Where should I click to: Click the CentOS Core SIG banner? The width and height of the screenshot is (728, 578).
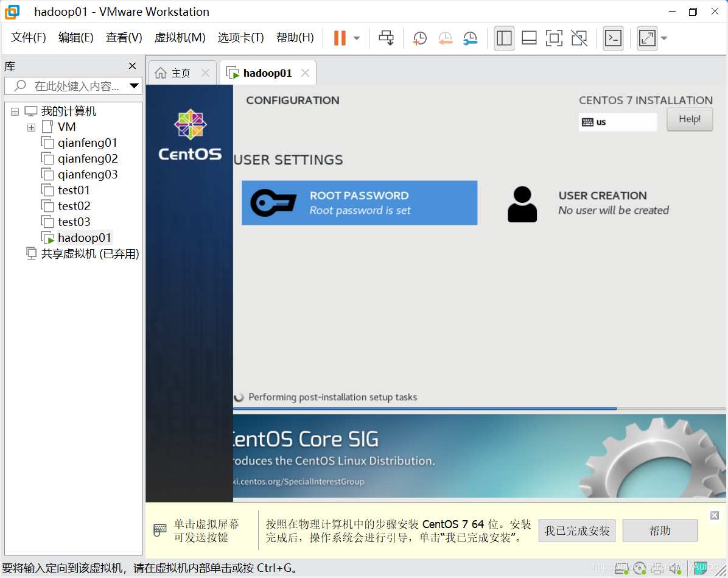coord(479,456)
